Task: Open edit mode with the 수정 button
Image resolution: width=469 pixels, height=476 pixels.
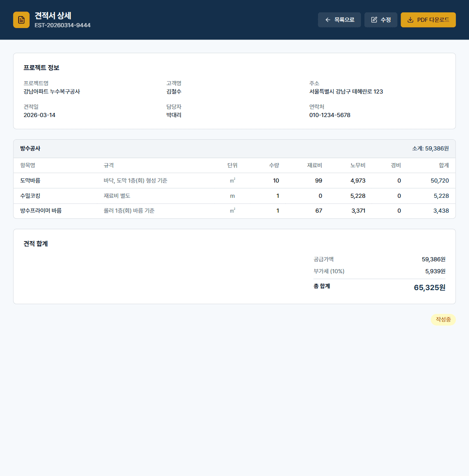Action: 381,20
